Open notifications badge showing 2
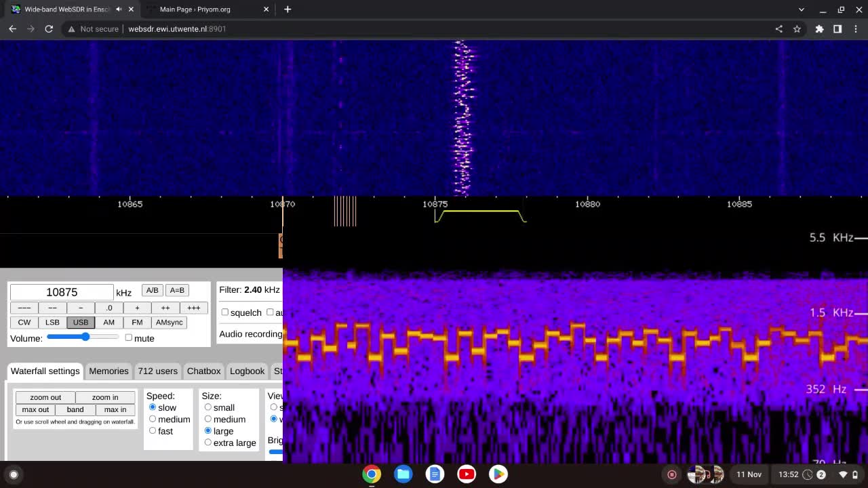This screenshot has width=868, height=488. click(821, 474)
